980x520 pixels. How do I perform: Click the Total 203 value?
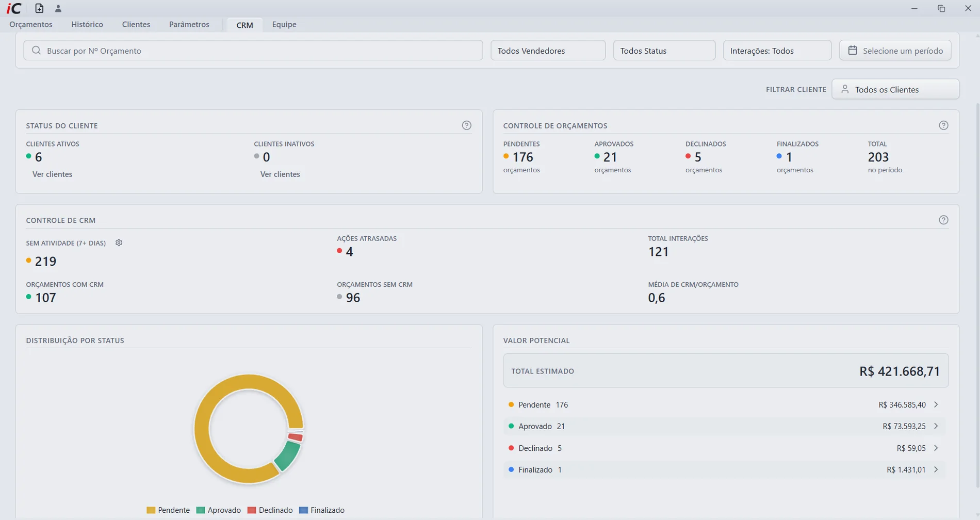(878, 157)
